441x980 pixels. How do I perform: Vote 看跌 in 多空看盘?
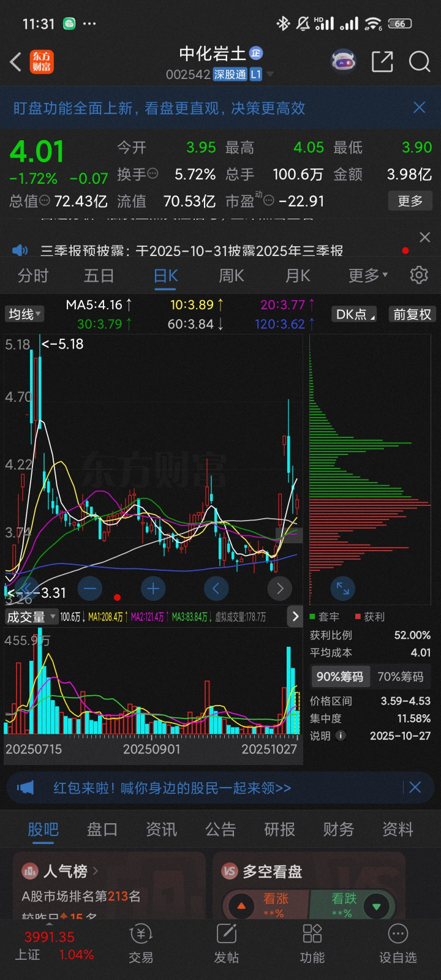(x=352, y=905)
